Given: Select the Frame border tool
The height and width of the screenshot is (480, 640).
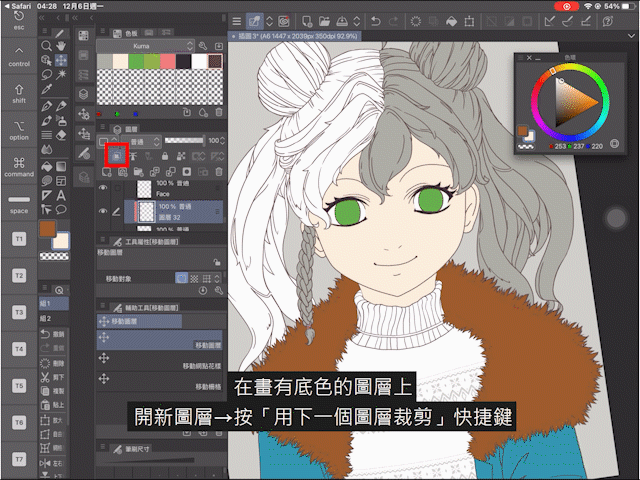Looking at the screenshot, I should [61, 181].
